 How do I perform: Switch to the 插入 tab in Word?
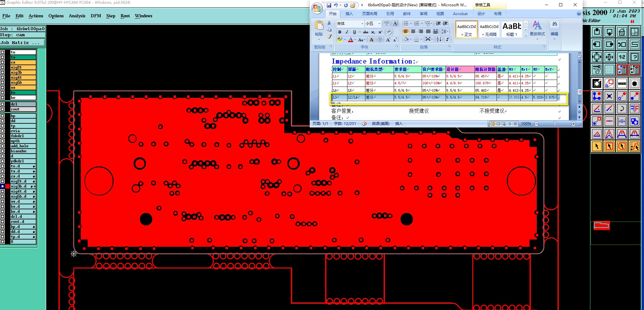pyautogui.click(x=349, y=14)
